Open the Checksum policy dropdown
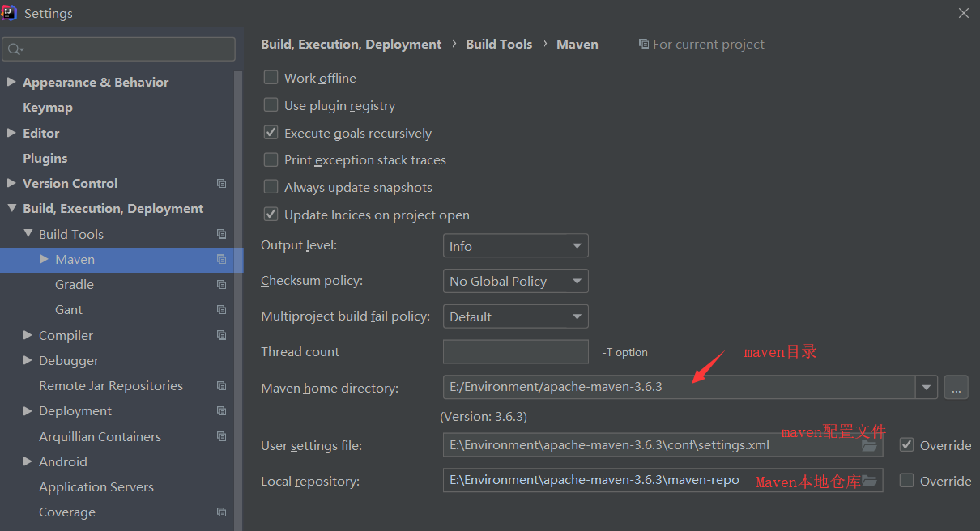The image size is (980, 531). [515, 281]
